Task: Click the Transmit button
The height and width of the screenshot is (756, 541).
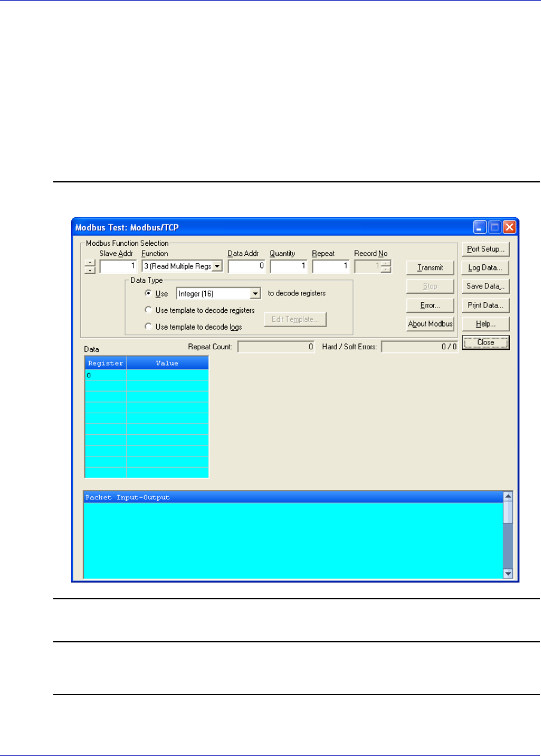Action: [430, 267]
